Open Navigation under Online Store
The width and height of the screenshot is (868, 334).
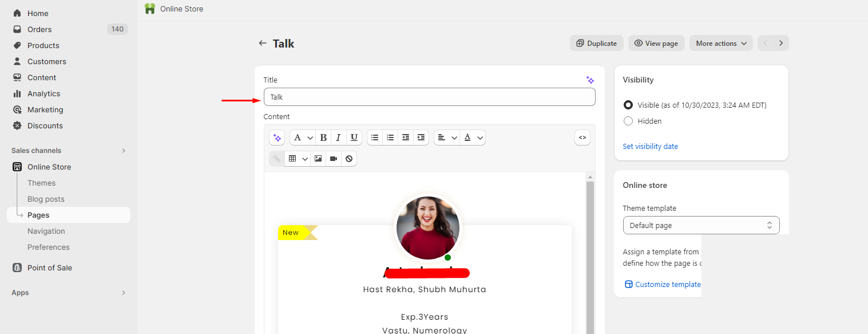(x=46, y=231)
